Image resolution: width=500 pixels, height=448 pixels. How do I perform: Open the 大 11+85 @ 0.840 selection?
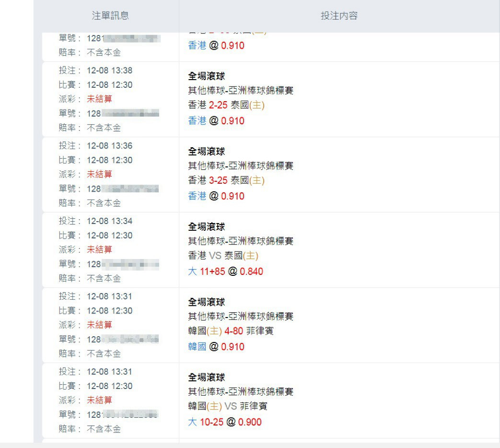(225, 271)
